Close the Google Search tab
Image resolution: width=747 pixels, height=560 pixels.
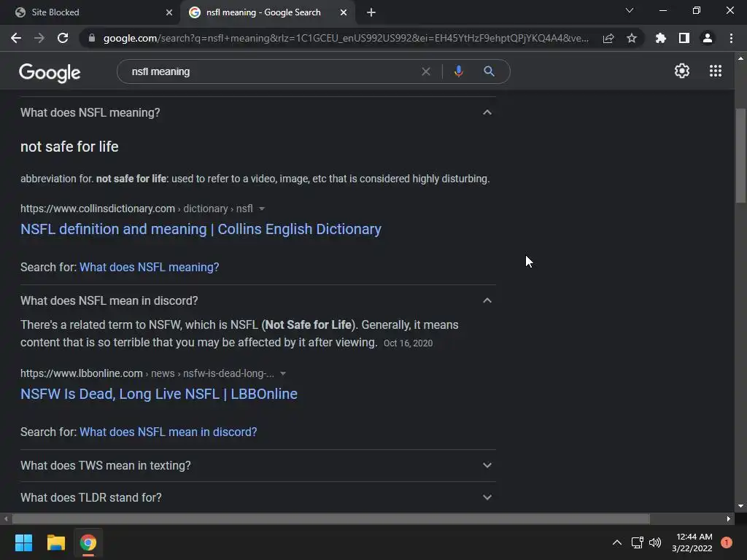coord(344,12)
